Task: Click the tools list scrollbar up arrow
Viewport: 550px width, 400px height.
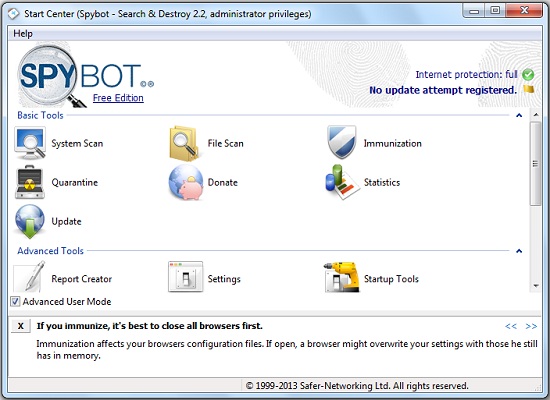Action: pyautogui.click(x=536, y=115)
